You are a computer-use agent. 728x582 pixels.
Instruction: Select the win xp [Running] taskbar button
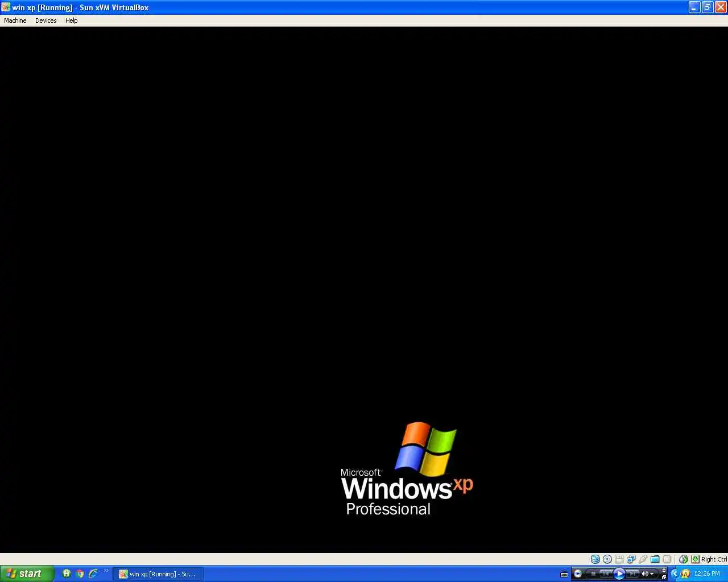(x=158, y=574)
